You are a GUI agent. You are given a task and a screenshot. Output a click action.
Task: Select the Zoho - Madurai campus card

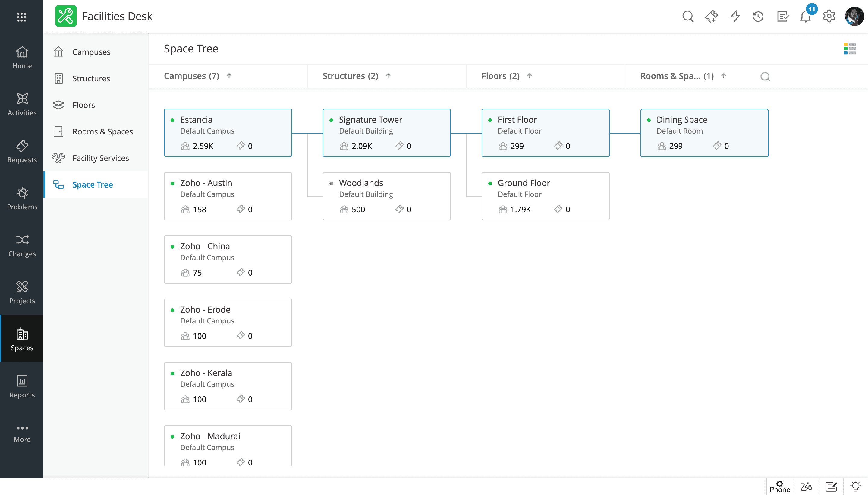click(x=228, y=446)
